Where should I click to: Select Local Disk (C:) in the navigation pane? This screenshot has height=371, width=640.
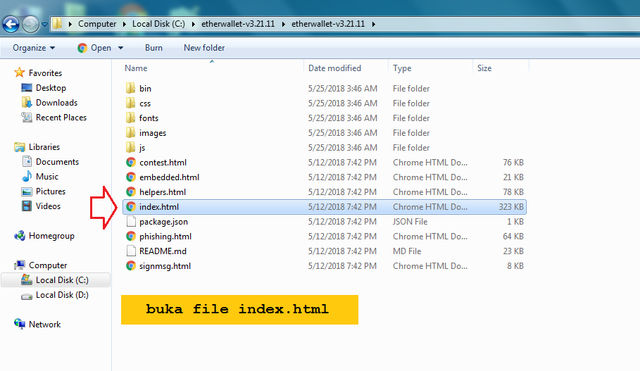pos(62,280)
